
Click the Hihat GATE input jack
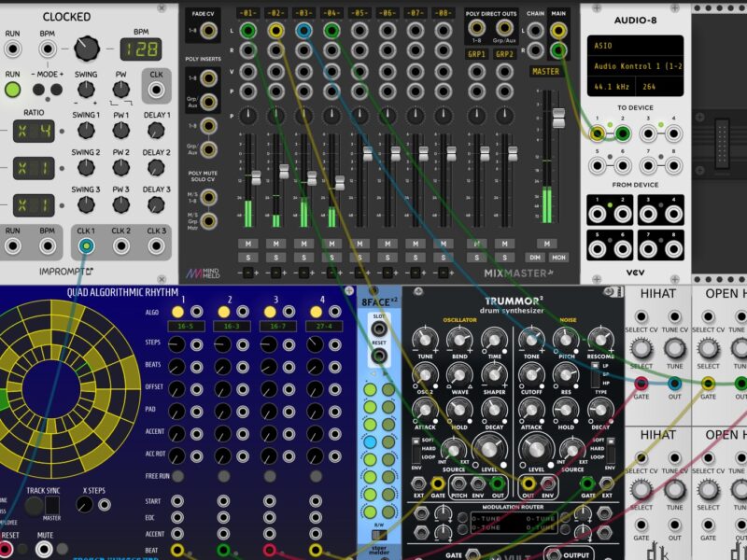click(x=641, y=383)
